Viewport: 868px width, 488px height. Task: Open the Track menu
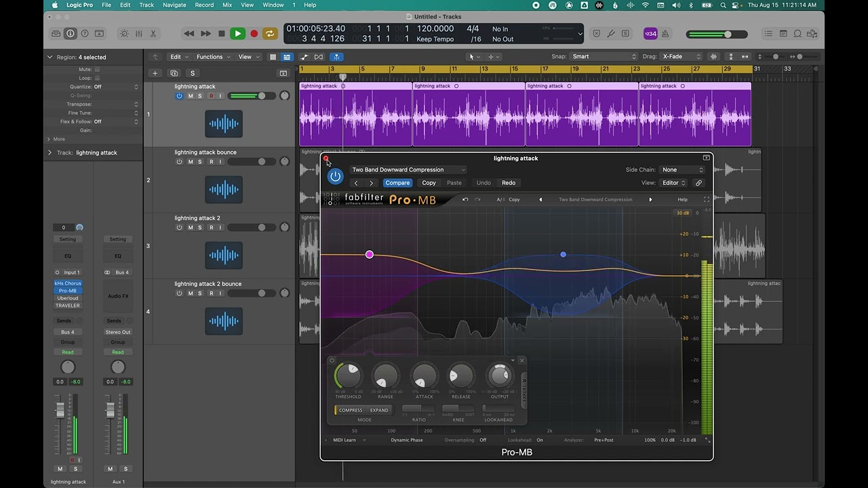146,5
